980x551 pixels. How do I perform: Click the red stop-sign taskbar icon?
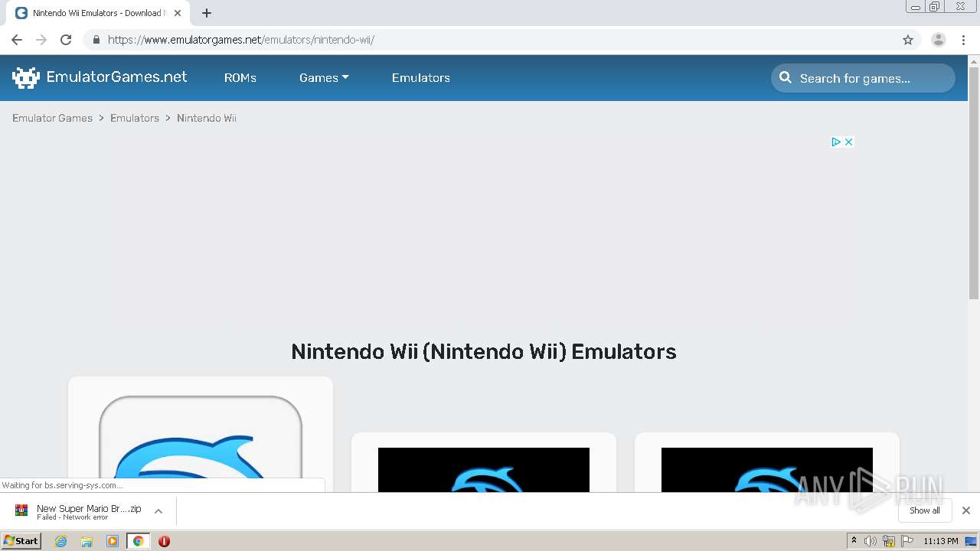[164, 541]
